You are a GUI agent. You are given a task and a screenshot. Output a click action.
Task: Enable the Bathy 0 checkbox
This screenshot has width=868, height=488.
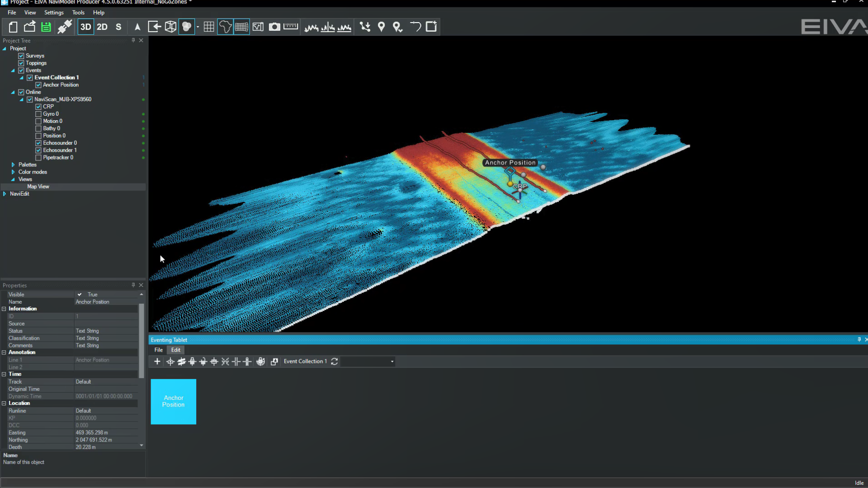38,129
